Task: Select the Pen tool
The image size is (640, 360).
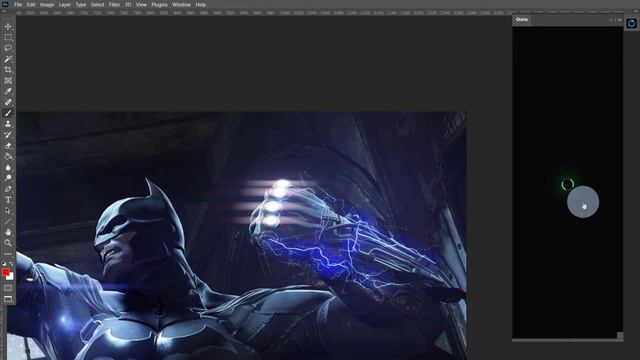Action: coord(8,189)
